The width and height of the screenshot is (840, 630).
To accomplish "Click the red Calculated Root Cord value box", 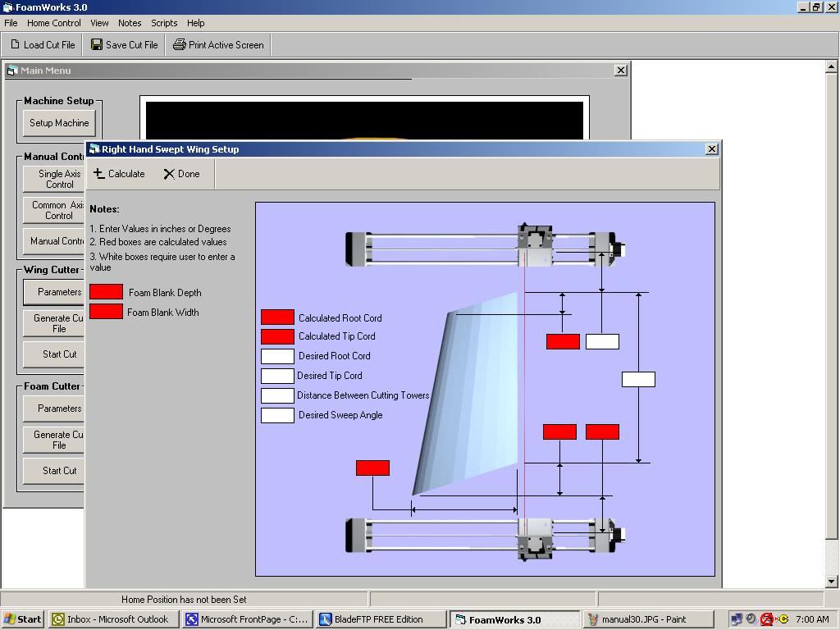I will pos(276,317).
